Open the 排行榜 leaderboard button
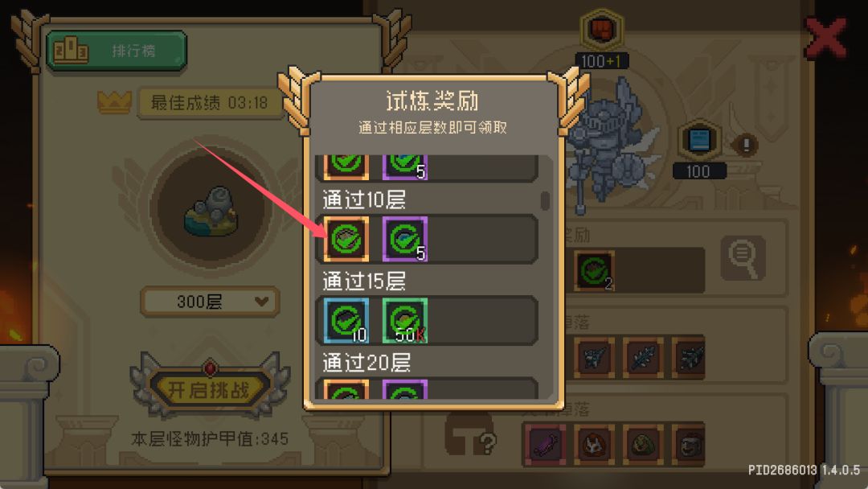This screenshot has height=489, width=868. pyautogui.click(x=117, y=51)
